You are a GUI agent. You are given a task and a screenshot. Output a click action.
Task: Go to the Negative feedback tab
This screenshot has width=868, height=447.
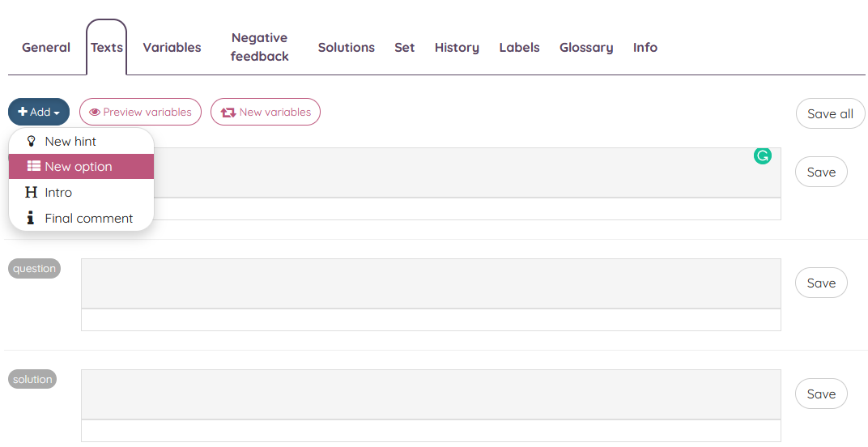pos(259,47)
